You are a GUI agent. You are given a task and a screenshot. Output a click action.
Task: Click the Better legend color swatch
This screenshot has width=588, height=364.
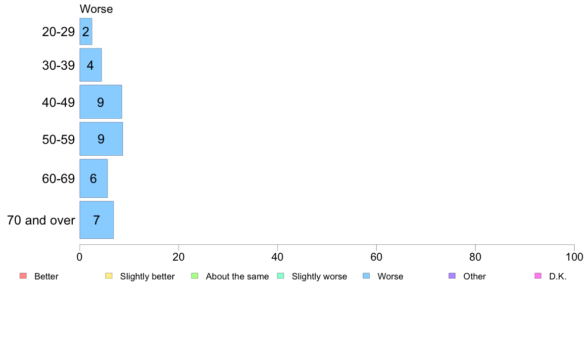tap(23, 276)
